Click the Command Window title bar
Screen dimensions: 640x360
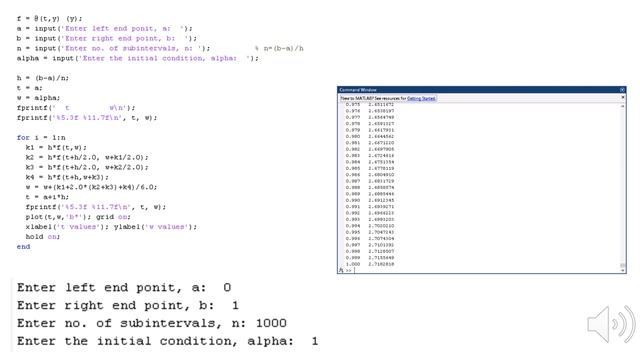[x=482, y=90]
